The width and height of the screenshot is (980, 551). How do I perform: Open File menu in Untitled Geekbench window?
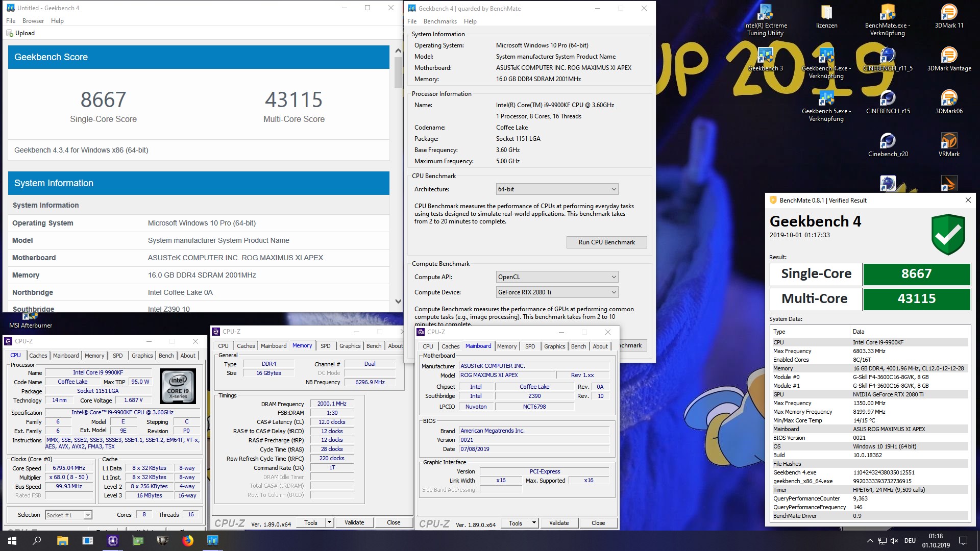pos(11,21)
